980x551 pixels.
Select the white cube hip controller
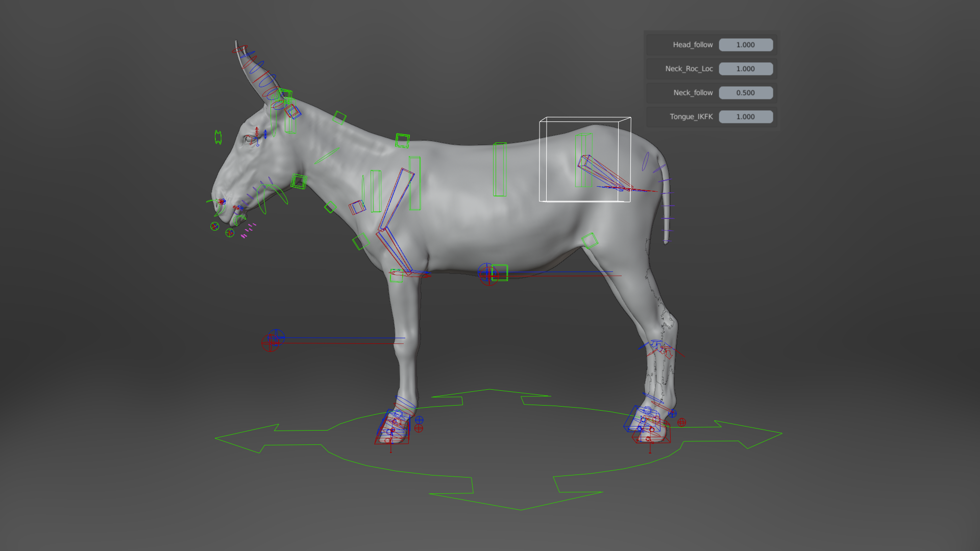pyautogui.click(x=585, y=160)
